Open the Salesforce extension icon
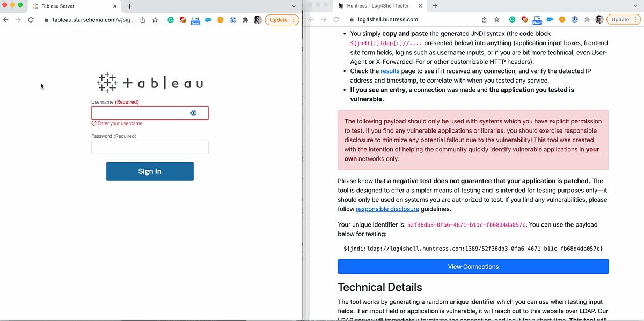The image size is (644, 321). [x=208, y=19]
